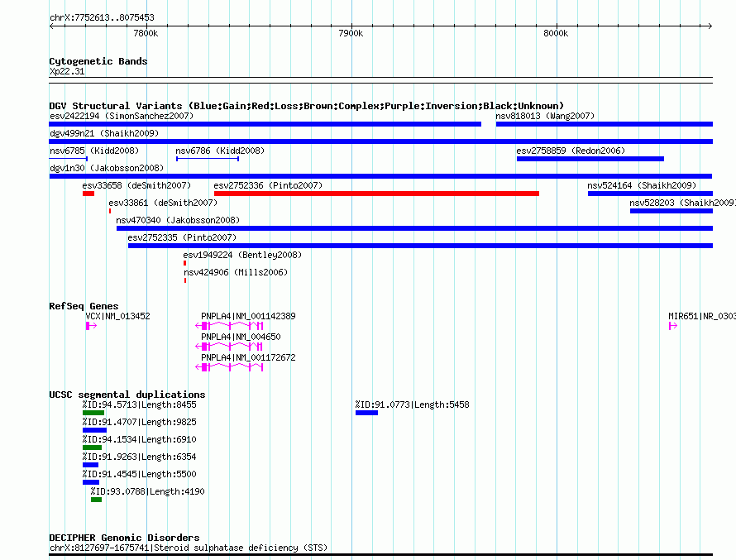Click the green duplication bar ID:93.0788

point(96,500)
